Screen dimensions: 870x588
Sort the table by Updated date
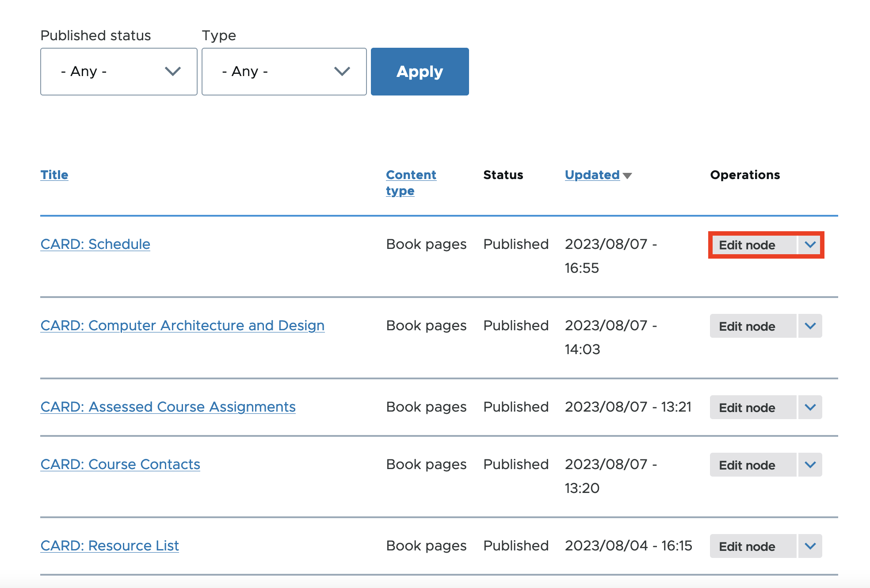591,175
